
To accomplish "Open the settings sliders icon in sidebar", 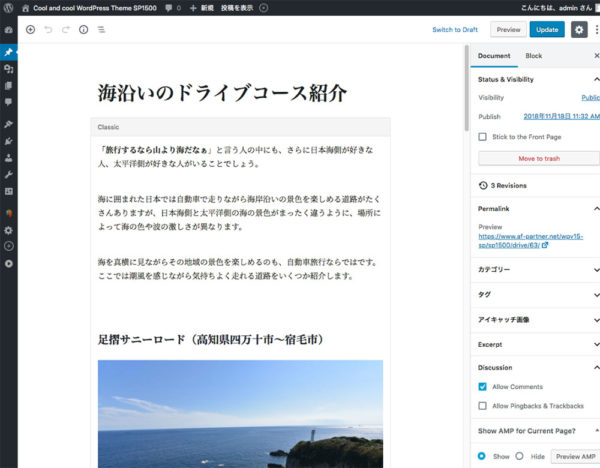I will pyautogui.click(x=8, y=191).
